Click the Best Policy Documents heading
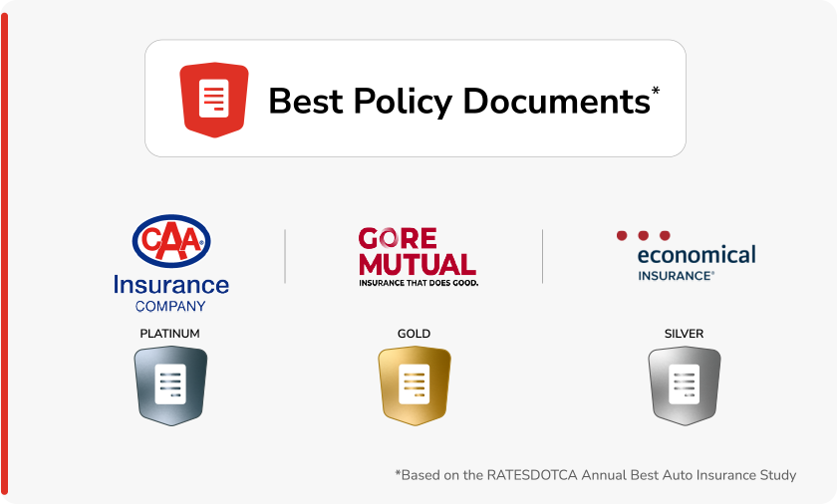The image size is (837, 504). click(x=464, y=101)
